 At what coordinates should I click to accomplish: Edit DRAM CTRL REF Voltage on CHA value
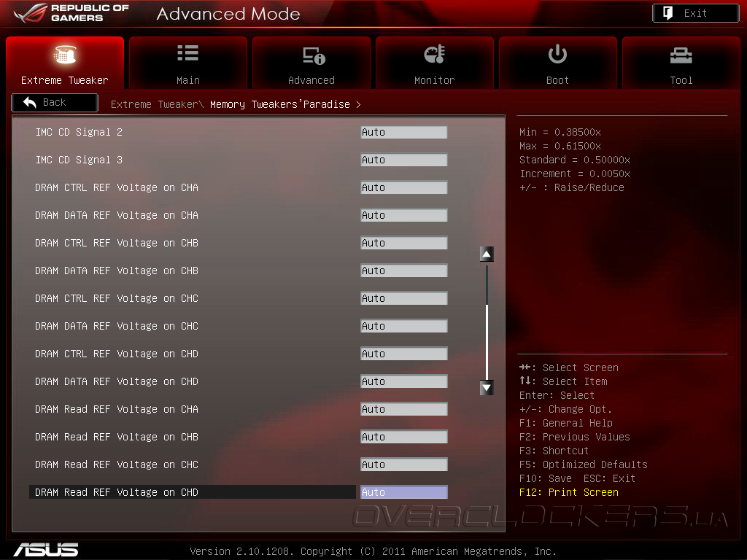(404, 187)
